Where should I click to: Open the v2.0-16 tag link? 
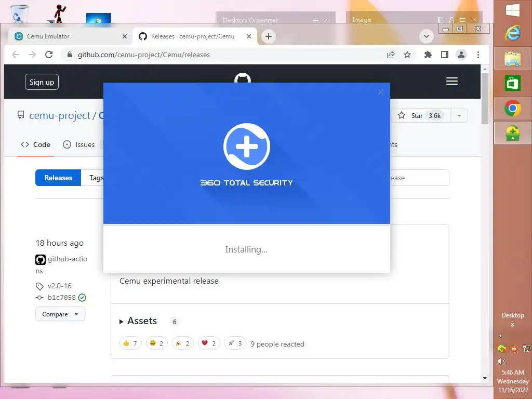pos(59,286)
